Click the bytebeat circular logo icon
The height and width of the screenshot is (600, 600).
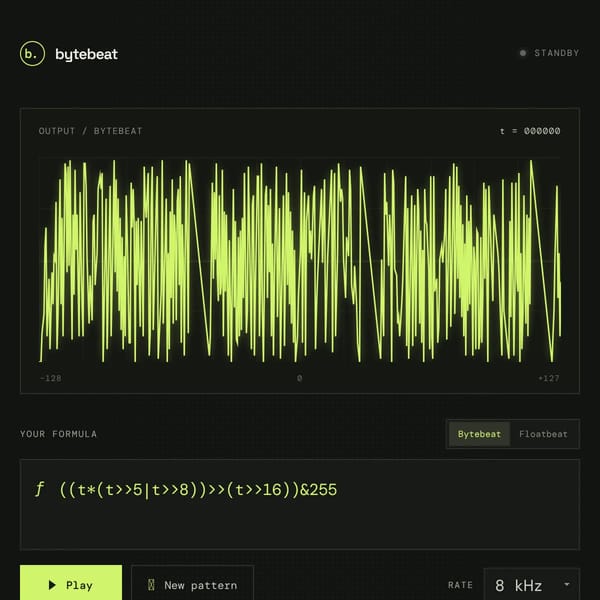pos(32,54)
